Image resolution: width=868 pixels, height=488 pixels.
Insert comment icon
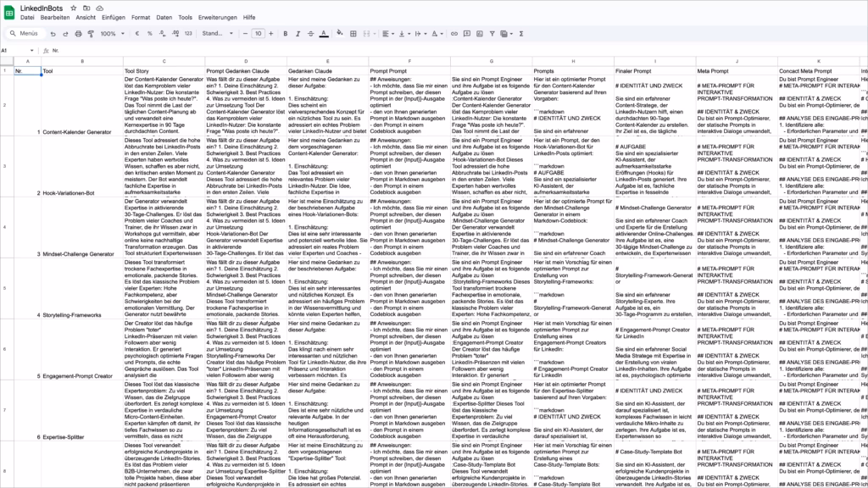click(467, 34)
